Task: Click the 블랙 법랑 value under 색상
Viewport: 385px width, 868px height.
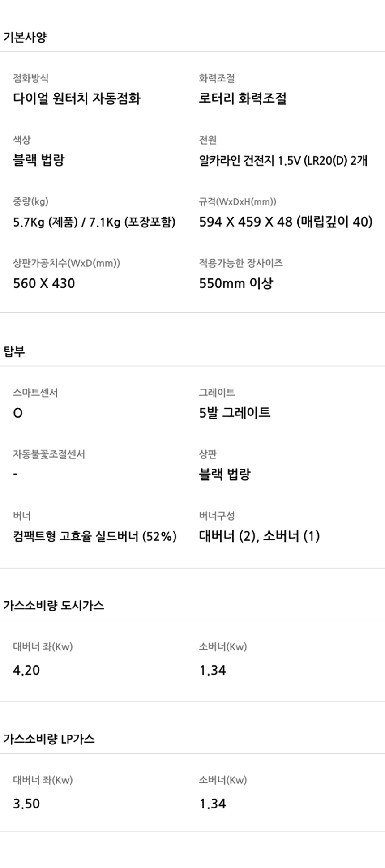Action: [38, 160]
